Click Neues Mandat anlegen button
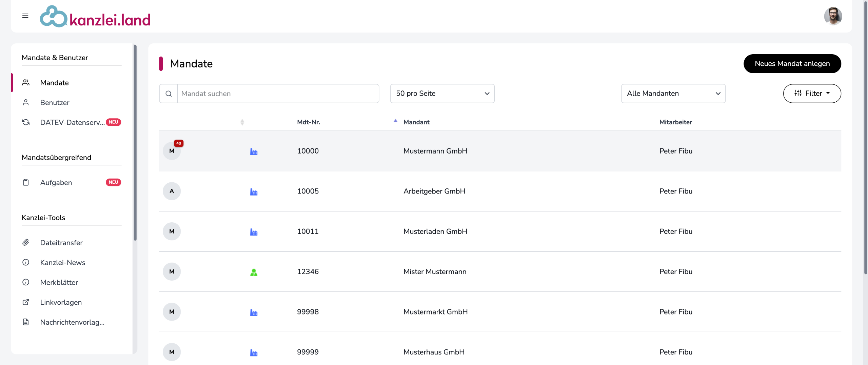868x365 pixels. click(x=792, y=64)
